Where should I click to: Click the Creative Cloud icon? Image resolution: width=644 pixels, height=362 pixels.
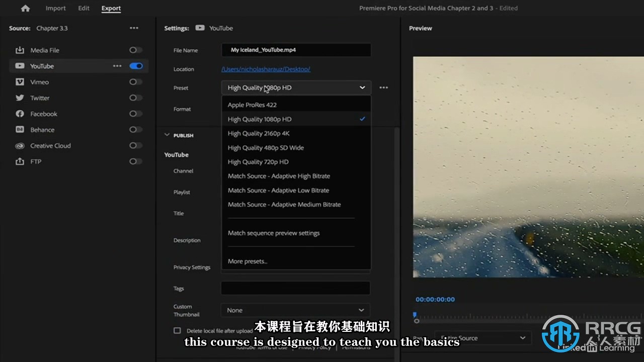coord(20,146)
